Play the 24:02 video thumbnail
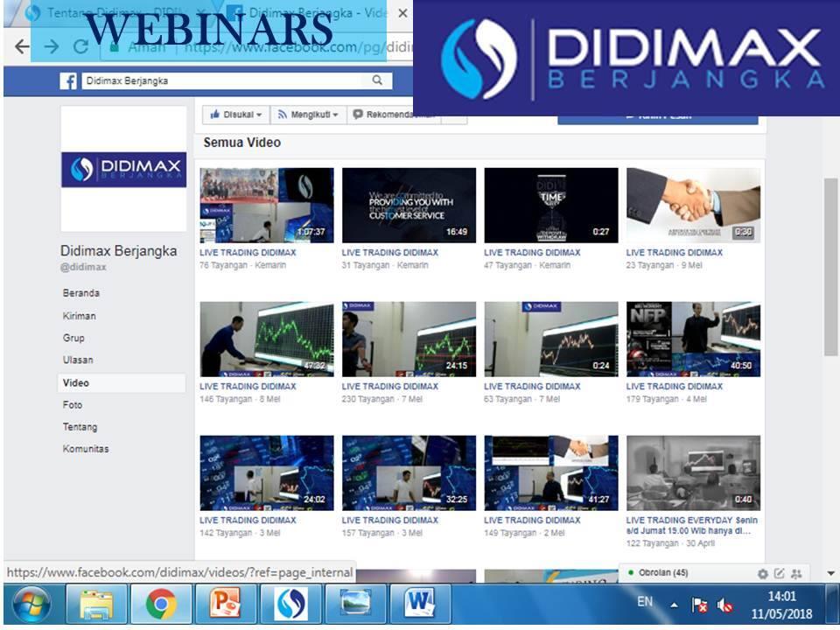This screenshot has width=840, height=630. coord(267,473)
